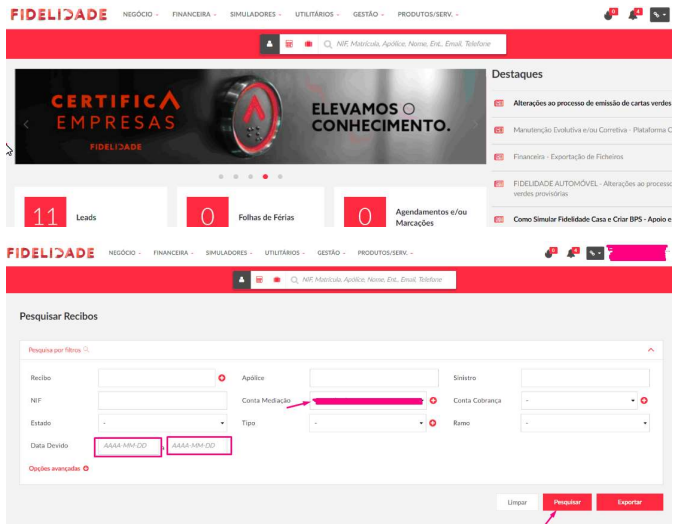Click the briefcase icon in home page search bar
Viewport: 674px width, 524px height.
click(x=308, y=44)
